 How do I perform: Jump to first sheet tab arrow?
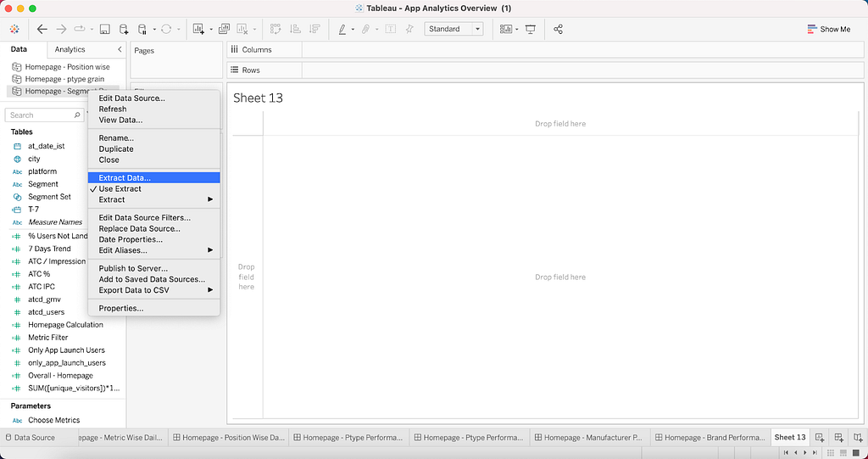click(x=786, y=453)
